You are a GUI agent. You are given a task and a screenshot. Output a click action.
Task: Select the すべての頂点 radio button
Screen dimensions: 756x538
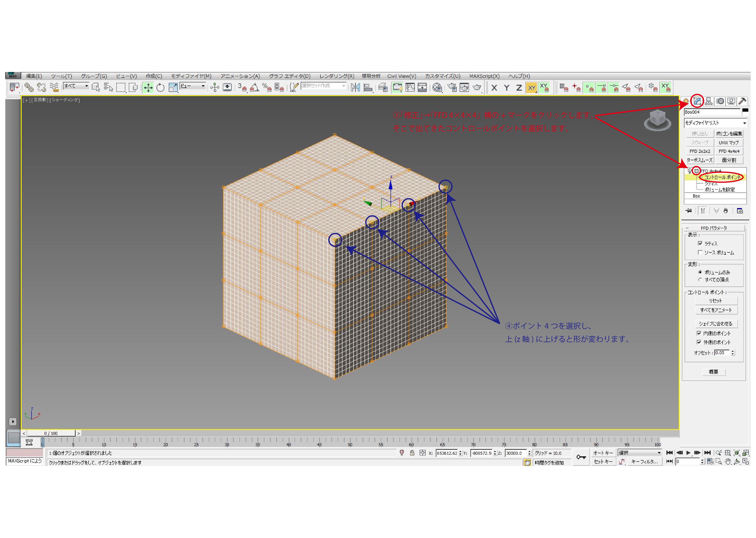point(700,280)
